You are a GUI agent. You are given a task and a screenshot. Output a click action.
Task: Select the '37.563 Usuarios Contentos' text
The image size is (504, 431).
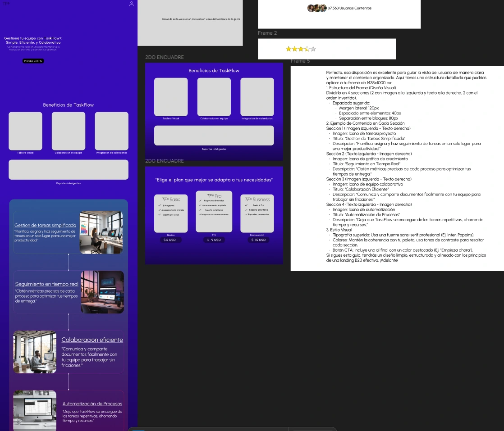coord(349,8)
